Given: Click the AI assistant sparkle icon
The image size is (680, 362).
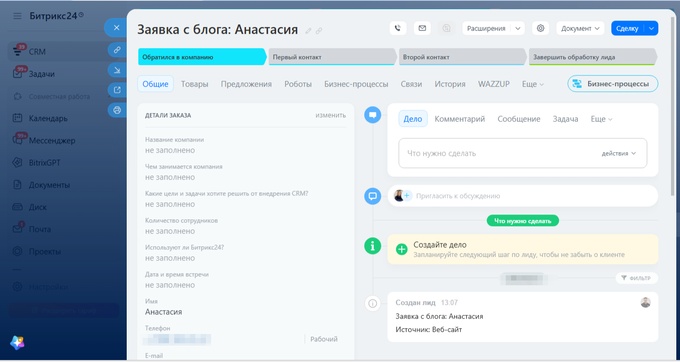Looking at the screenshot, I should click(x=17, y=342).
